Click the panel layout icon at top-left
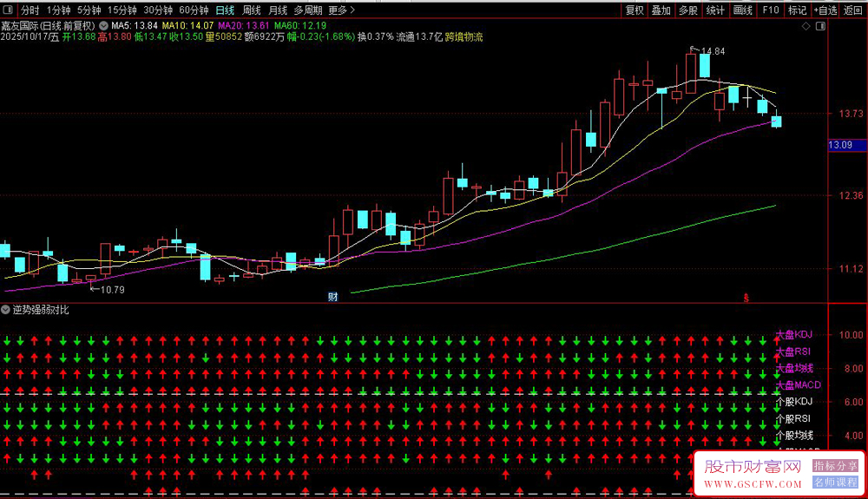This screenshot has height=499, width=868. click(8, 10)
